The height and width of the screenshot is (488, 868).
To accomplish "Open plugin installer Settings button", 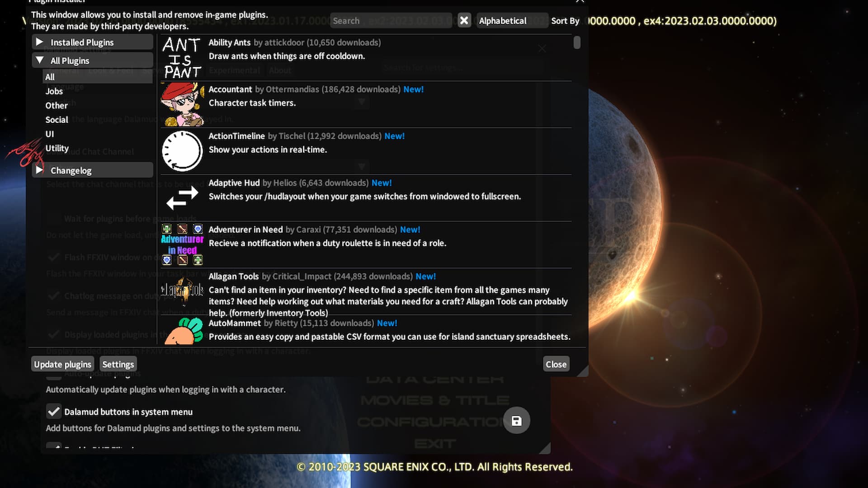I will click(x=118, y=364).
